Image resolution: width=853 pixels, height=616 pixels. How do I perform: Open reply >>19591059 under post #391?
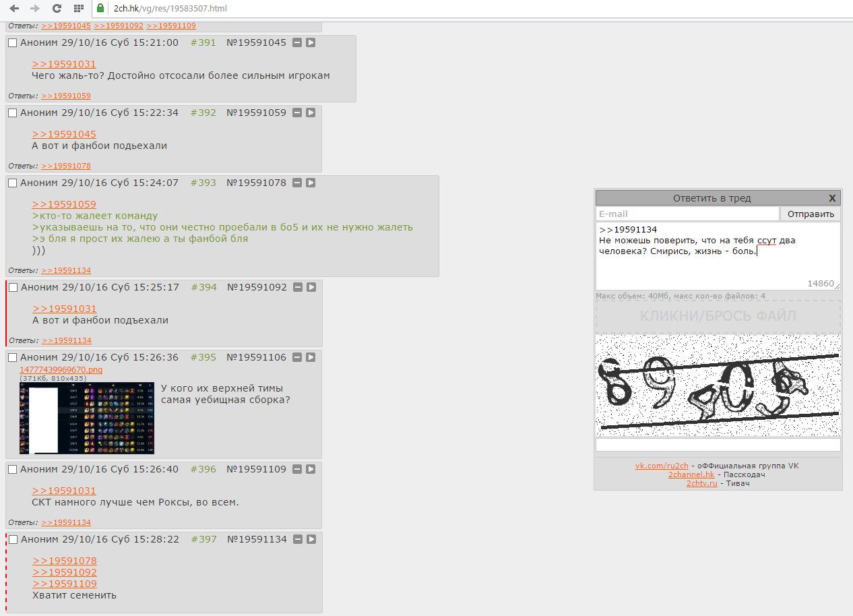pyautogui.click(x=66, y=96)
